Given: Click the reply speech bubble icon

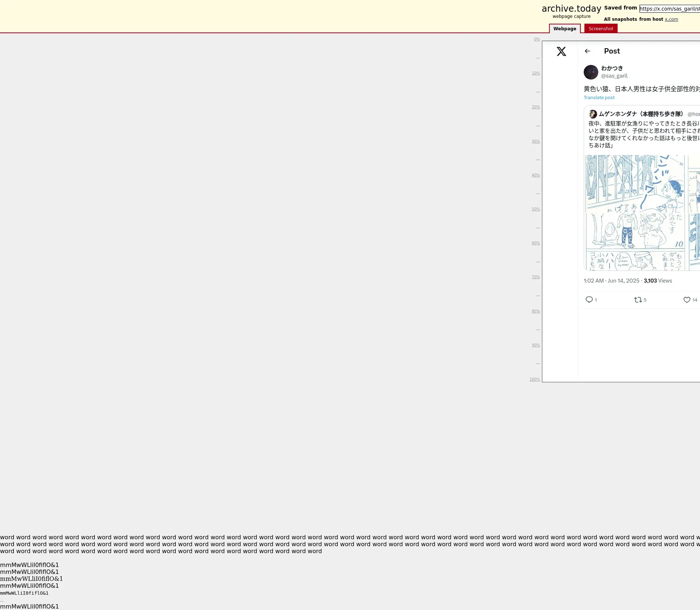Looking at the screenshot, I should click(589, 300).
